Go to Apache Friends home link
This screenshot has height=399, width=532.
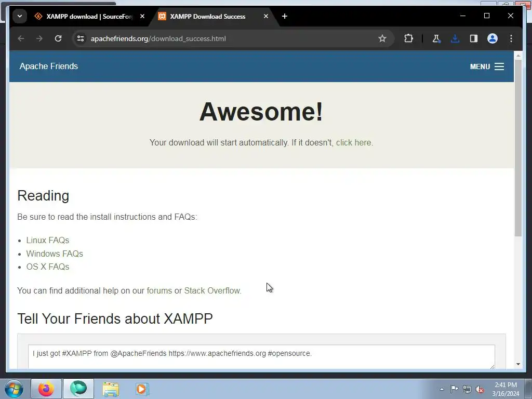48,66
